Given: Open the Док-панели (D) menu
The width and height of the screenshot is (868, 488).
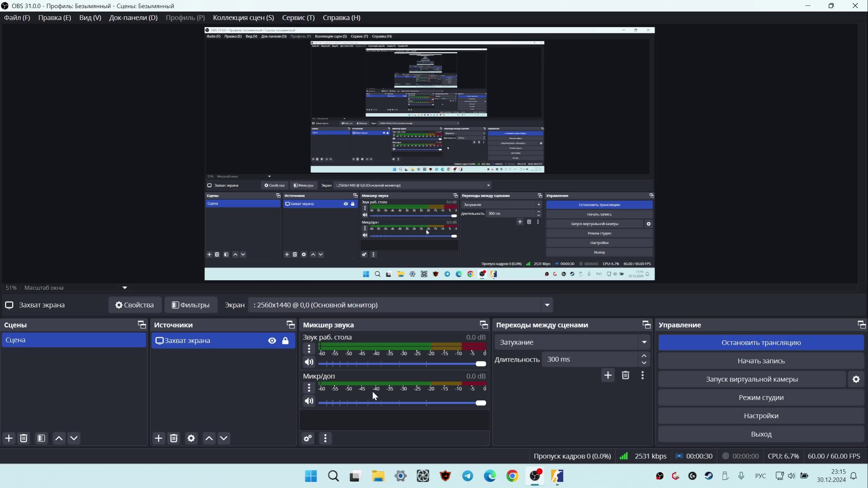Looking at the screenshot, I should coord(133,18).
